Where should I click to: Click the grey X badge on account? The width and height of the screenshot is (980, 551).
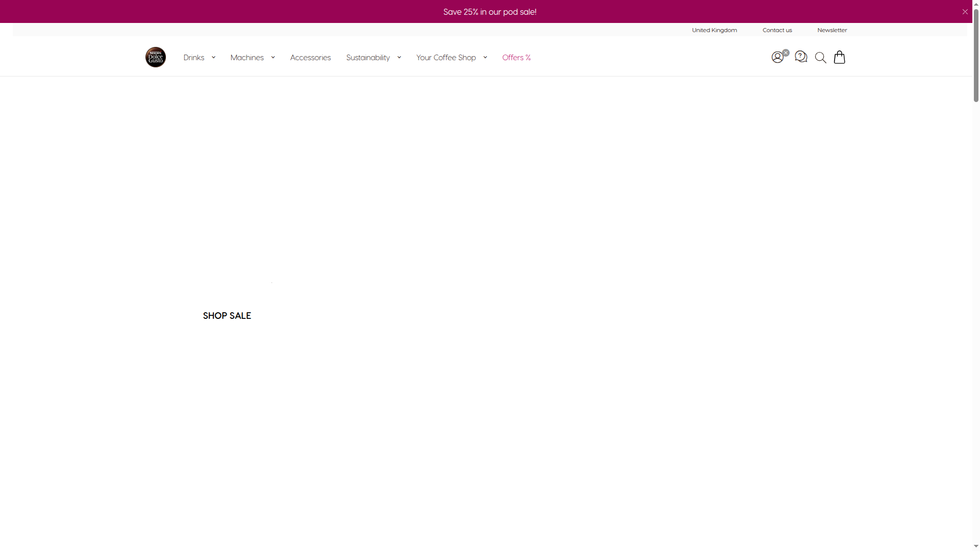pyautogui.click(x=786, y=53)
